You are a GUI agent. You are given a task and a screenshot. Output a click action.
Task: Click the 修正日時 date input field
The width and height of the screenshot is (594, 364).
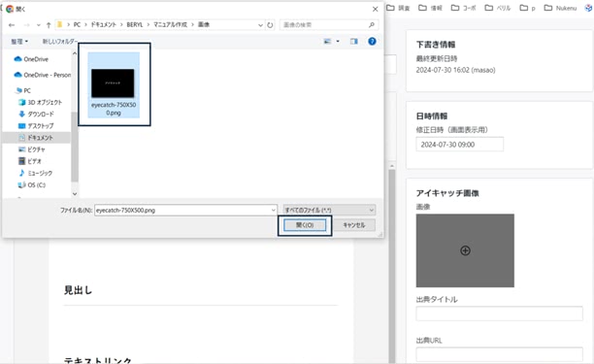(x=459, y=145)
